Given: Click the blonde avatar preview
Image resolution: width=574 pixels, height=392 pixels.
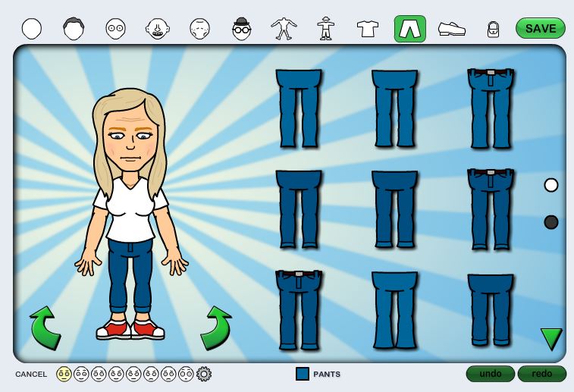Looking at the screenshot, I should 131,214.
